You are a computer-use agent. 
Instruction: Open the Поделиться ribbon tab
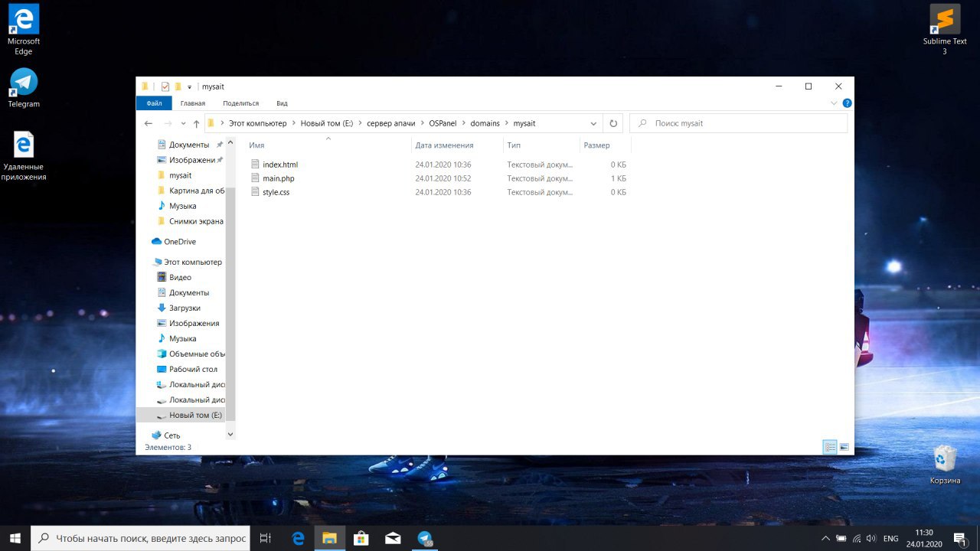click(x=241, y=103)
